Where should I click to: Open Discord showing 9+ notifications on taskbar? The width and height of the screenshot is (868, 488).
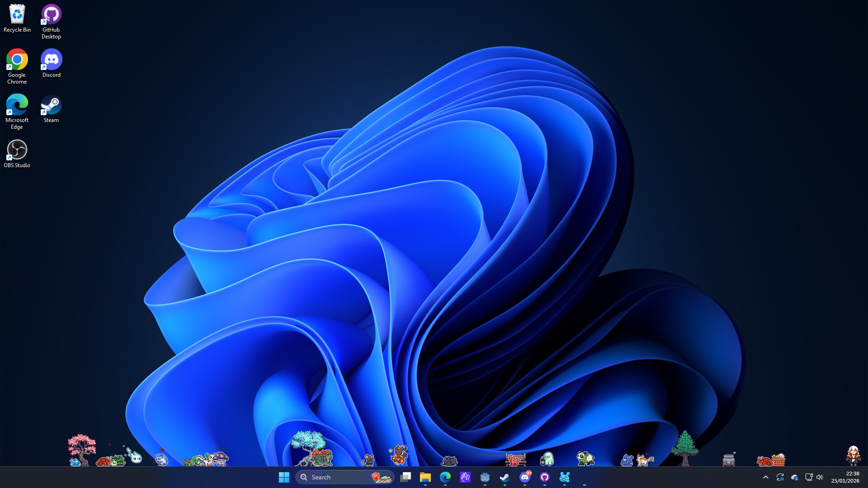[x=525, y=478]
